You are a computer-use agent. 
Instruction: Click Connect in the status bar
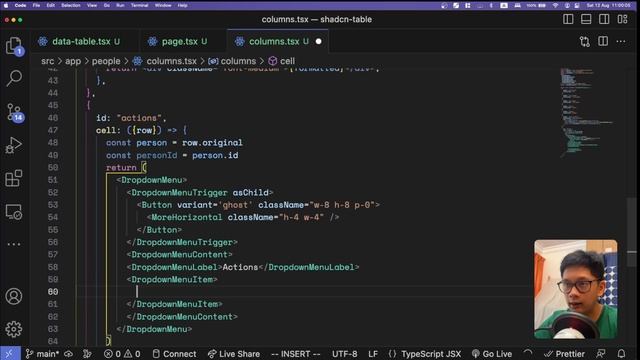point(174,353)
